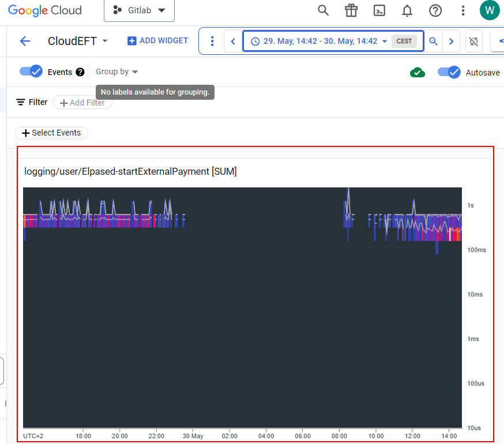Disable the Autosave toggle

pos(449,72)
